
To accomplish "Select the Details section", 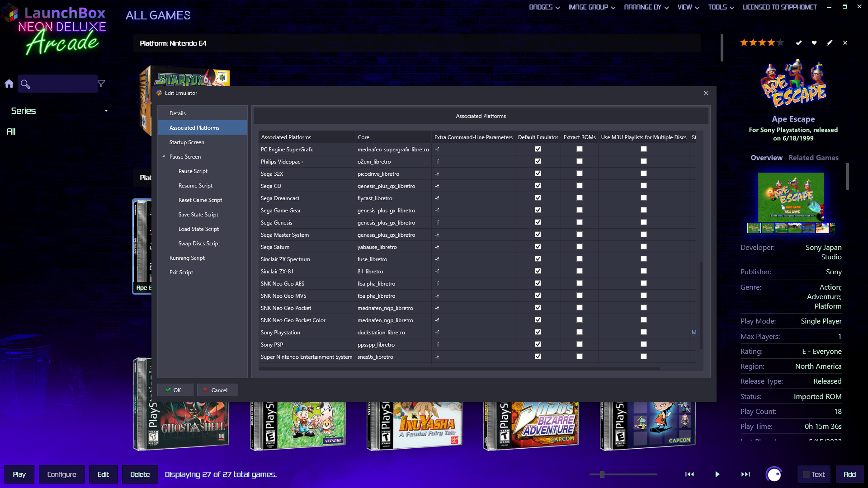I will [x=203, y=113].
